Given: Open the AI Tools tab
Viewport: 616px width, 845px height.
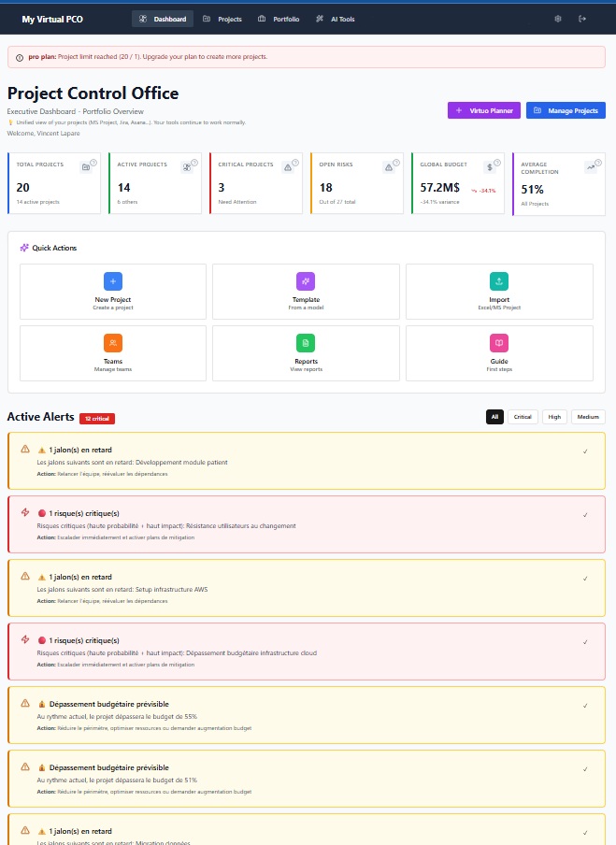Looking at the screenshot, I should [x=336, y=19].
